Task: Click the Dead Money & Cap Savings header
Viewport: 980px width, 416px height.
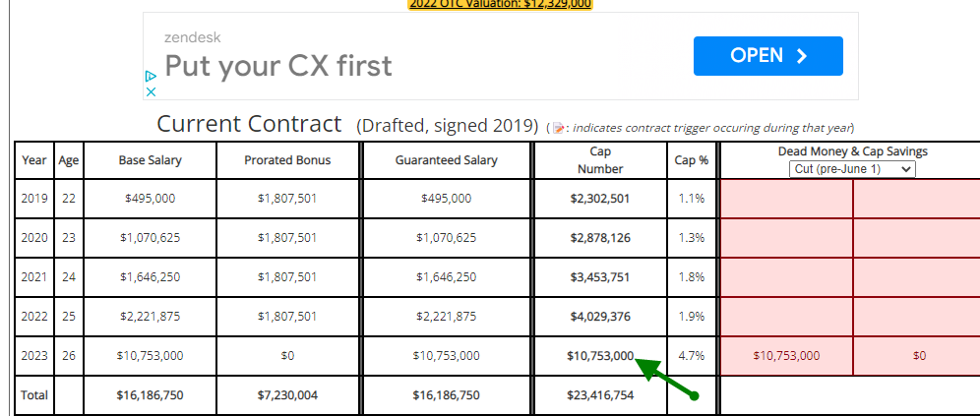Action: click(852, 151)
